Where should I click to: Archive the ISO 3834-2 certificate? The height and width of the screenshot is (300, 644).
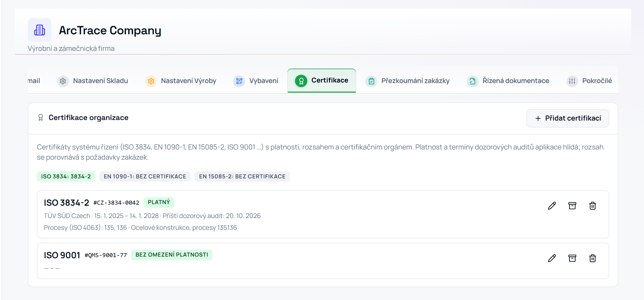pos(572,206)
